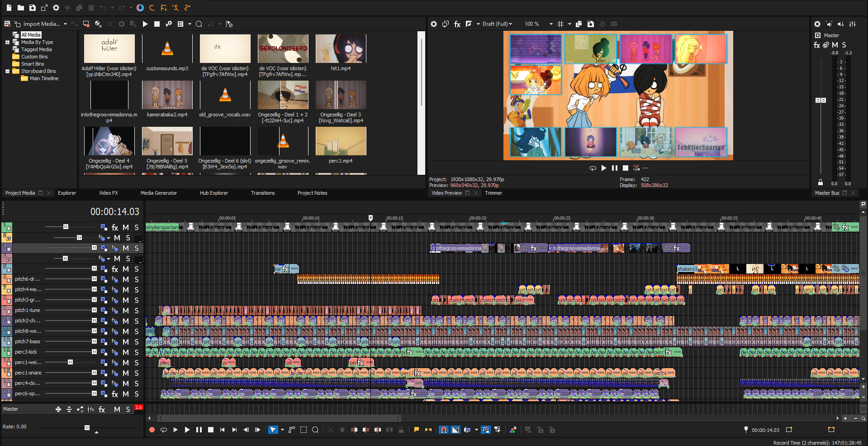Image resolution: width=868 pixels, height=446 pixels.
Task: Select the Tagged Media bin
Action: 36,49
